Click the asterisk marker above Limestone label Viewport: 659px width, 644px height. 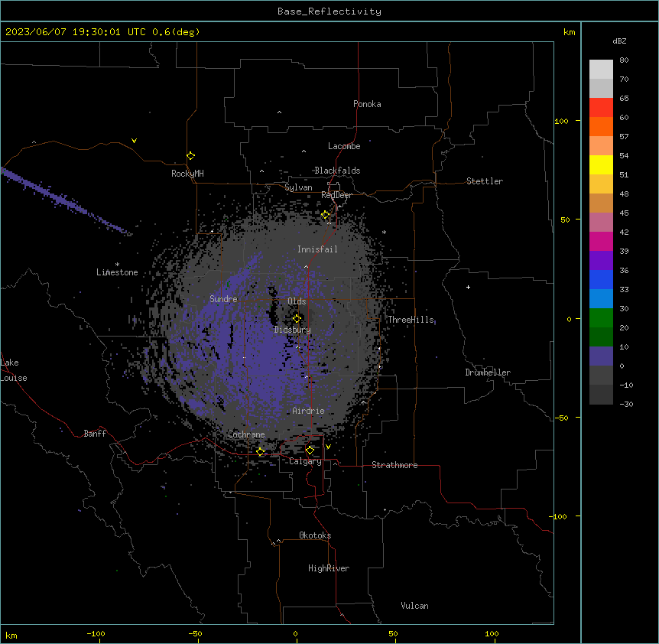point(117,265)
